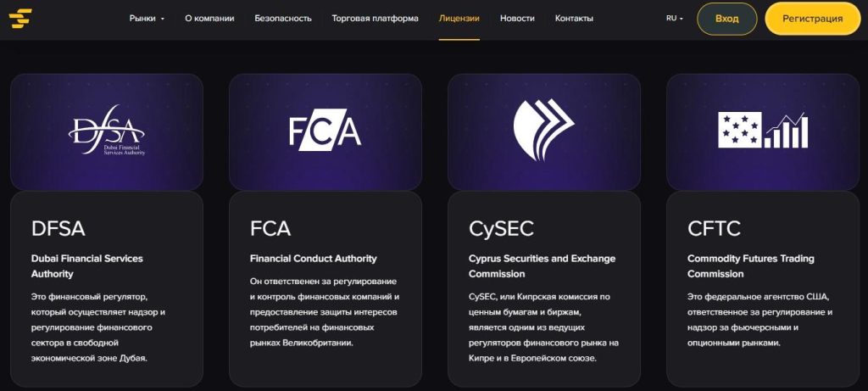Navigate to Контакты
The width and height of the screenshot is (868, 391).
pos(574,19)
